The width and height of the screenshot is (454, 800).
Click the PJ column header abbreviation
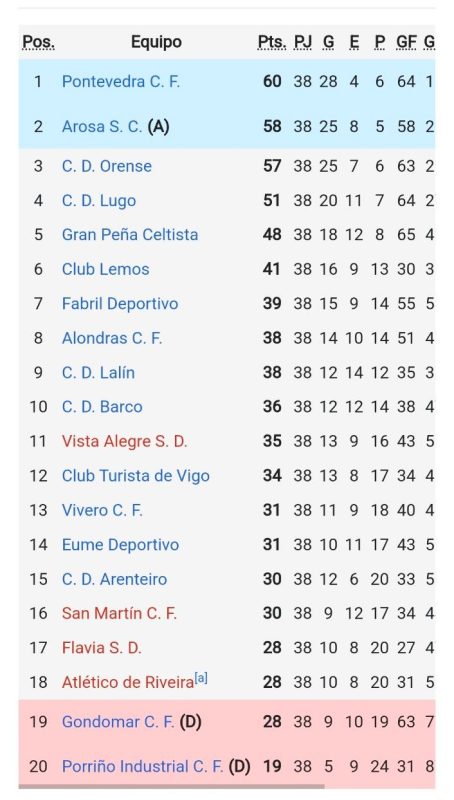(303, 42)
